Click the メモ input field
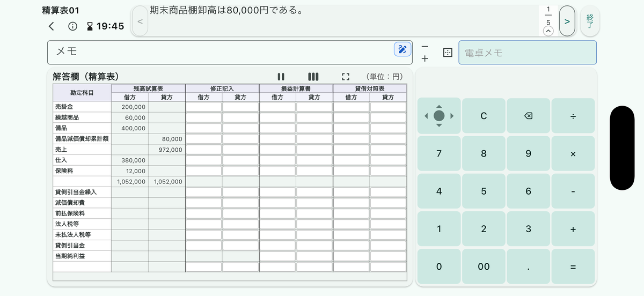 [230, 52]
